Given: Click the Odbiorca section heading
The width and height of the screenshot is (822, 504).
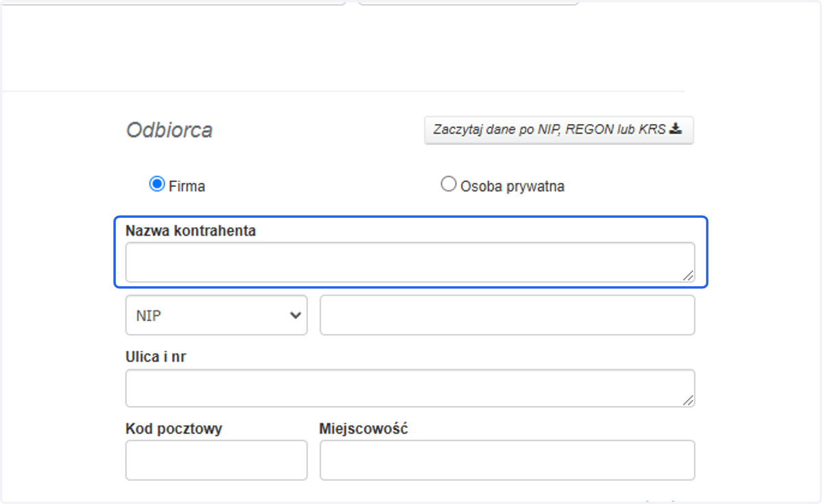Looking at the screenshot, I should [169, 130].
